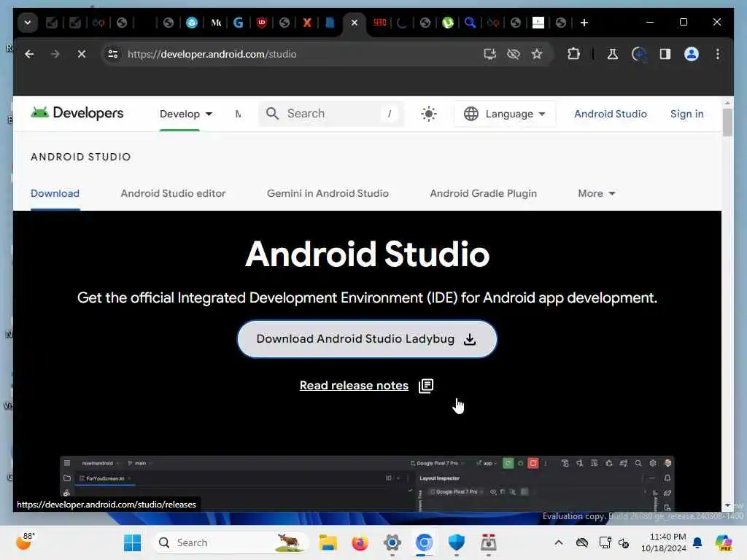
Task: Close the active tab
Action: point(355,23)
